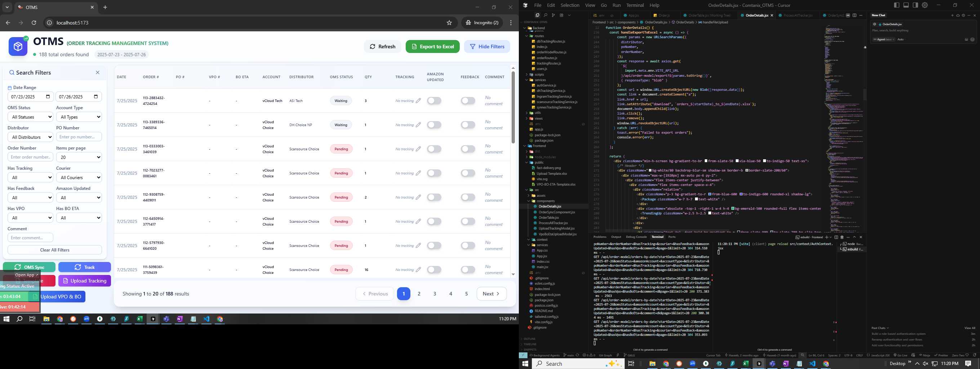Click edit tracking pencil for order 113-3389336-7465014

pos(418,125)
